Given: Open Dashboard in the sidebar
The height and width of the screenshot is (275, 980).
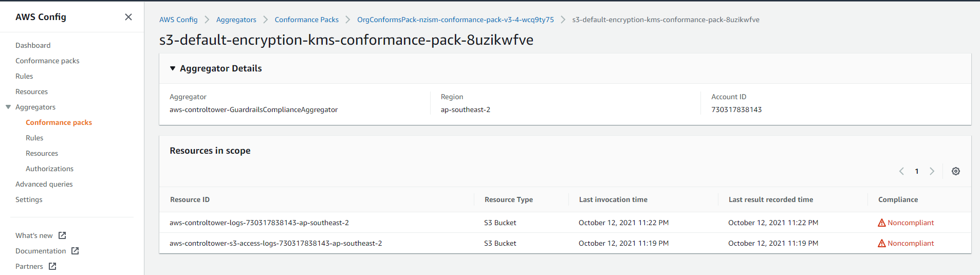Looking at the screenshot, I should (33, 45).
